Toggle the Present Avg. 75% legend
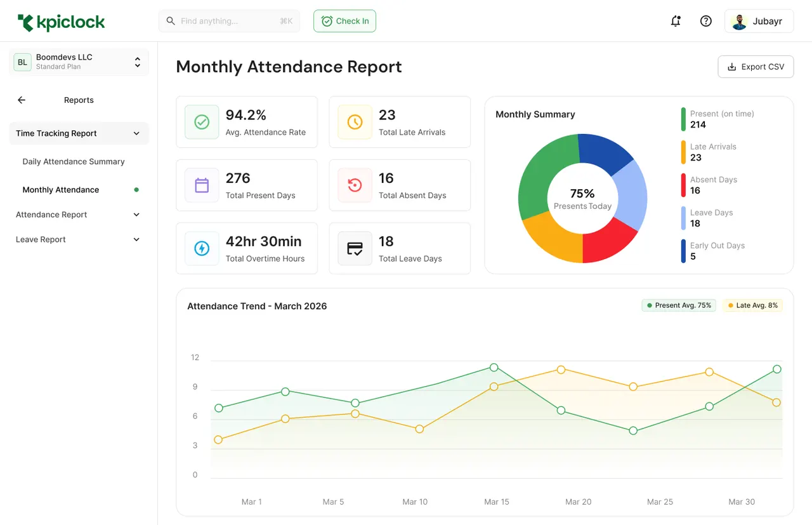 click(x=679, y=305)
